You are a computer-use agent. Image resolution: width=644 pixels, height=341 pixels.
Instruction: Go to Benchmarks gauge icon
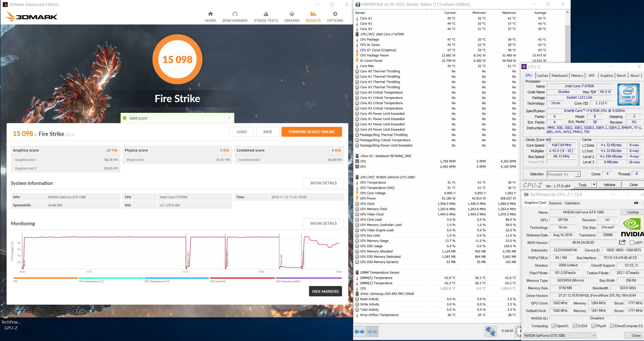click(235, 14)
